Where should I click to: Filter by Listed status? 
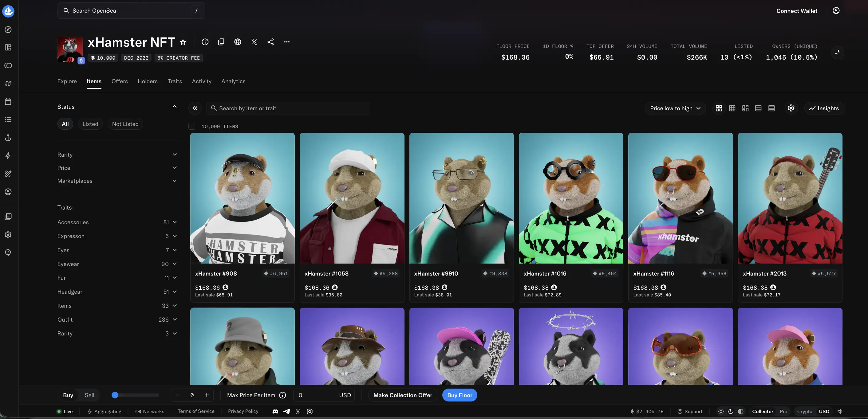point(90,124)
